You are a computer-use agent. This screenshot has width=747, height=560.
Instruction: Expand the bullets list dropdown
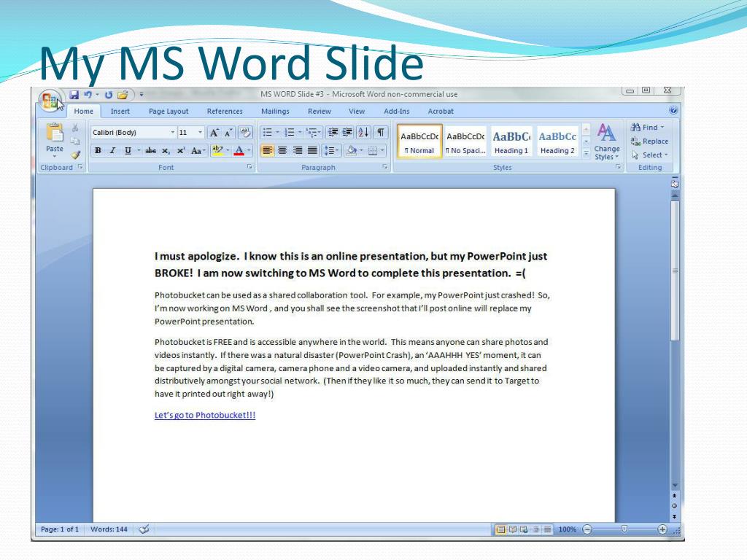click(x=277, y=133)
